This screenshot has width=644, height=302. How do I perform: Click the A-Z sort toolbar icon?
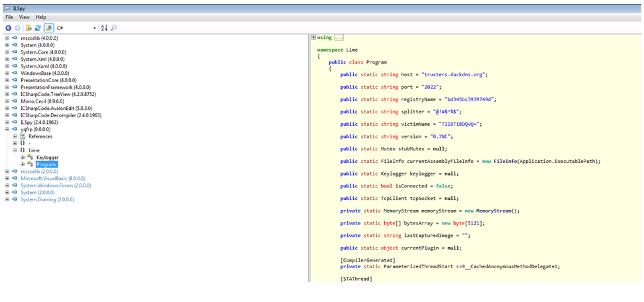point(104,28)
